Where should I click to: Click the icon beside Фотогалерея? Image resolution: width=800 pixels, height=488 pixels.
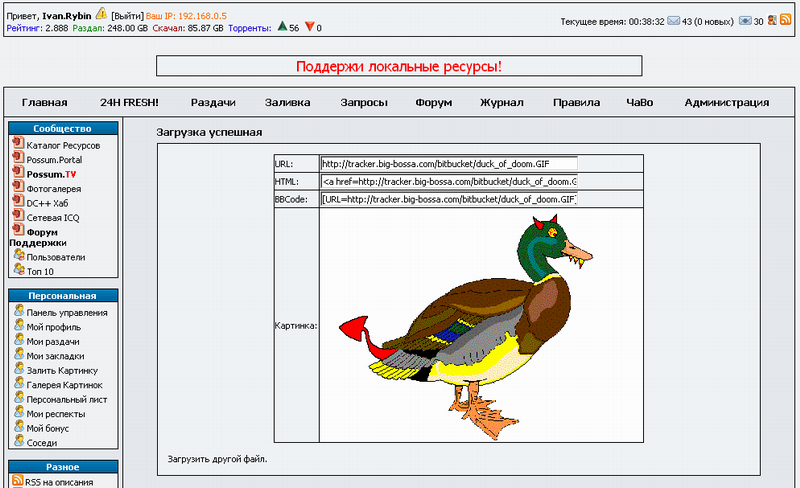(18, 186)
